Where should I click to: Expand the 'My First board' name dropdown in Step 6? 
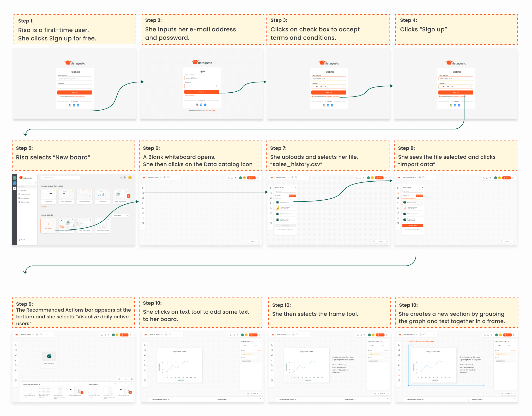coord(160,177)
